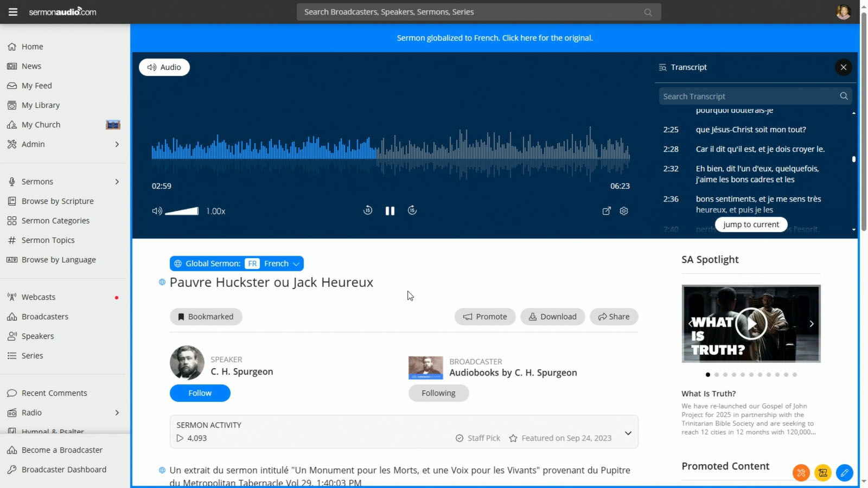Click the My Church thumbnail badge
This screenshot has height=488, width=868.
point(113,125)
